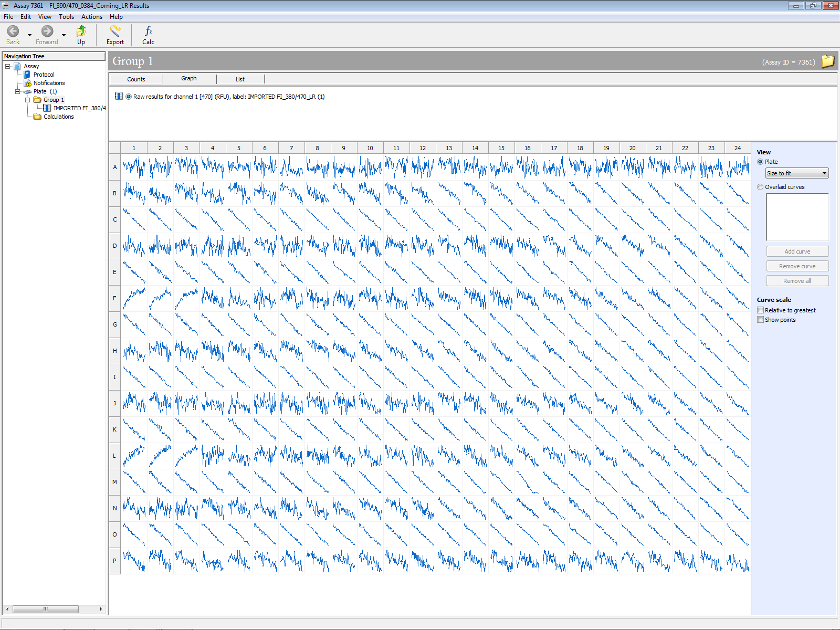Screen dimensions: 840x630
Task: Toggle the Show points checkbox
Action: coord(760,320)
